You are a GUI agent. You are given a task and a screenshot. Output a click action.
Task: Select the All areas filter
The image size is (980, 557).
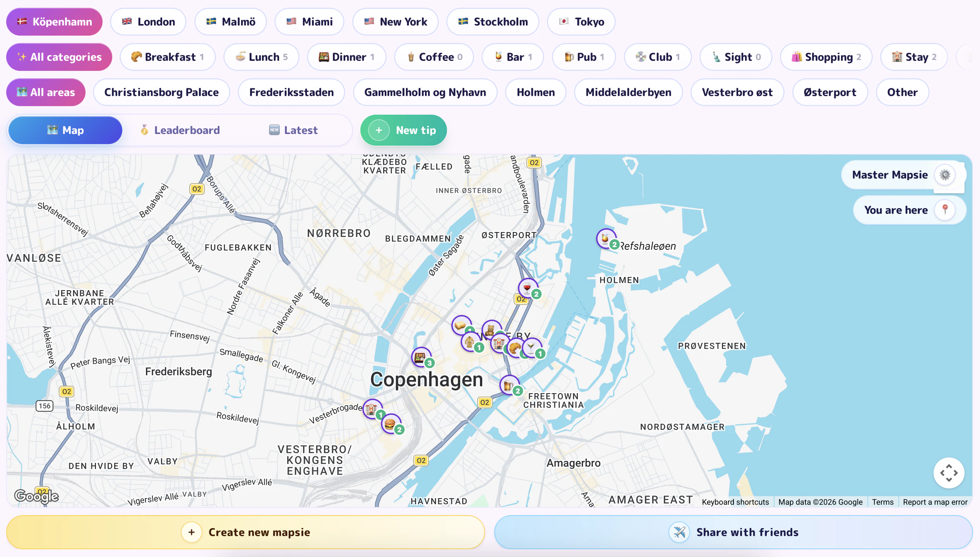point(46,92)
